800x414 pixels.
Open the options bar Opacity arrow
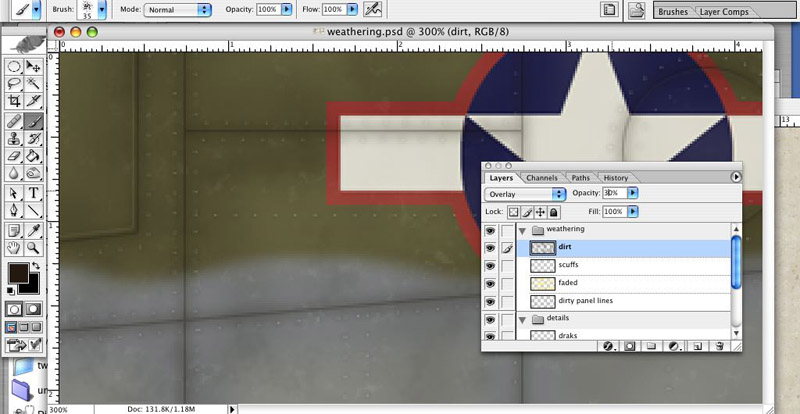287,9
